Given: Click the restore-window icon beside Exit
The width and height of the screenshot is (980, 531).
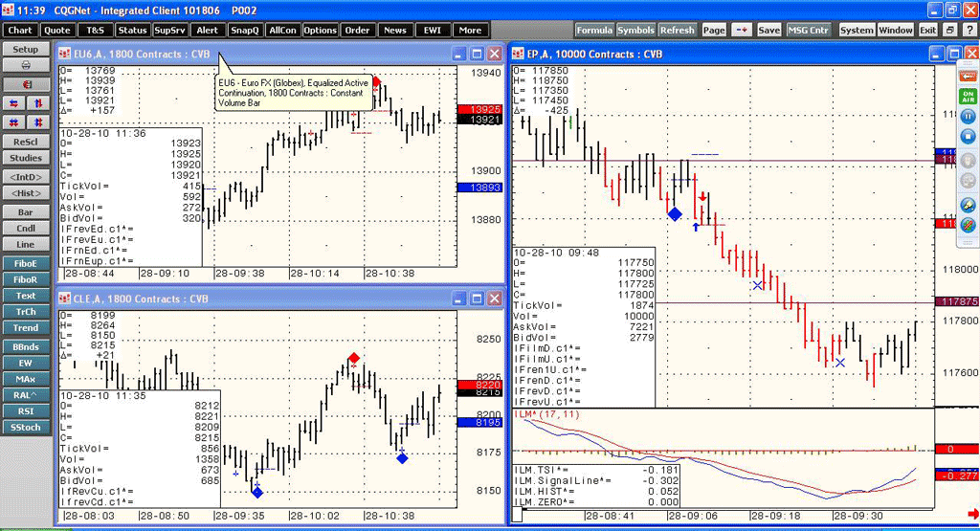Looking at the screenshot, I should click(948, 30).
